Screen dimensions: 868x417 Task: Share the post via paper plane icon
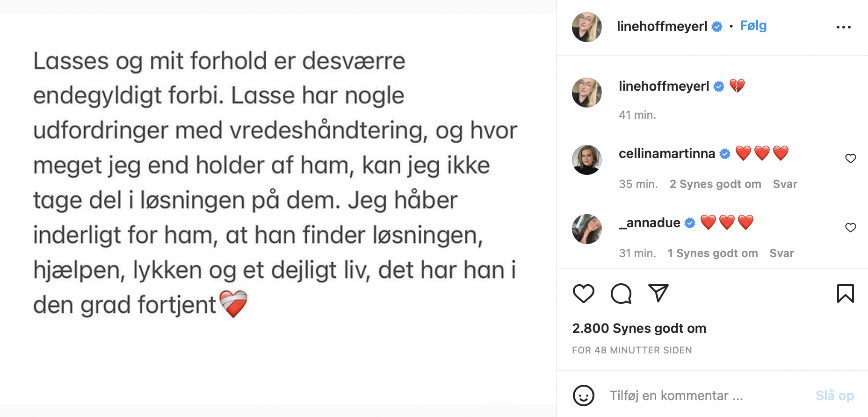(x=658, y=293)
